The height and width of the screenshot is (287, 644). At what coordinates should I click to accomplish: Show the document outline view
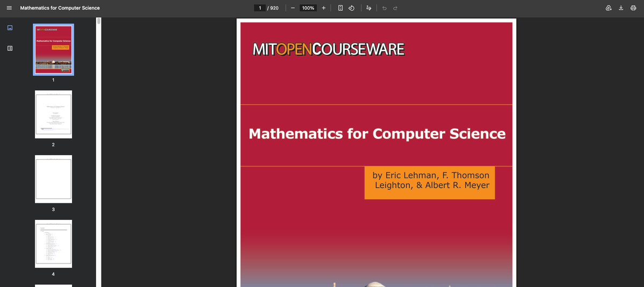(10, 48)
